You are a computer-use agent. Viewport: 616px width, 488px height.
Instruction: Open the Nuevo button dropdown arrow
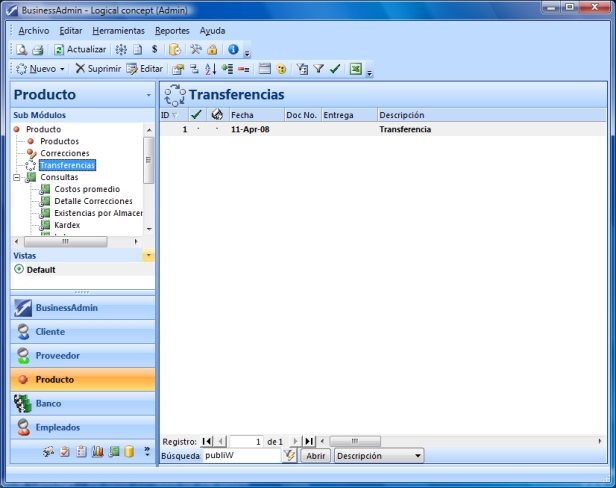point(63,69)
